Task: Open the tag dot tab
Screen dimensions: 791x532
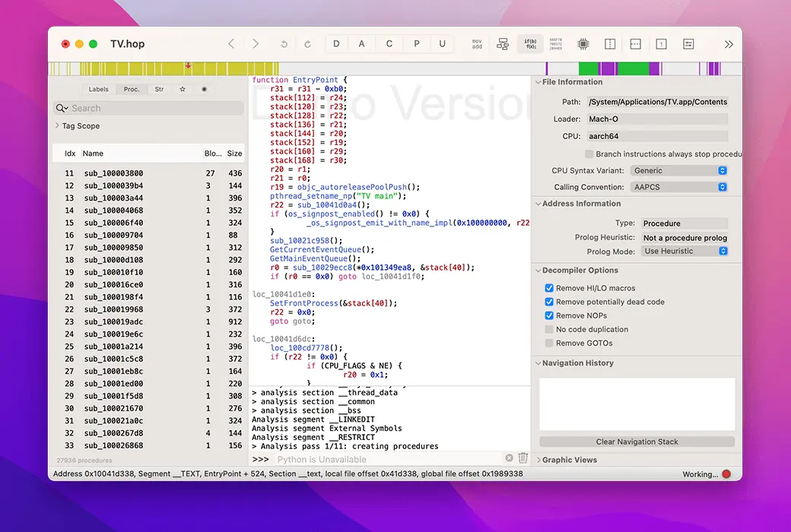Action: coord(204,89)
